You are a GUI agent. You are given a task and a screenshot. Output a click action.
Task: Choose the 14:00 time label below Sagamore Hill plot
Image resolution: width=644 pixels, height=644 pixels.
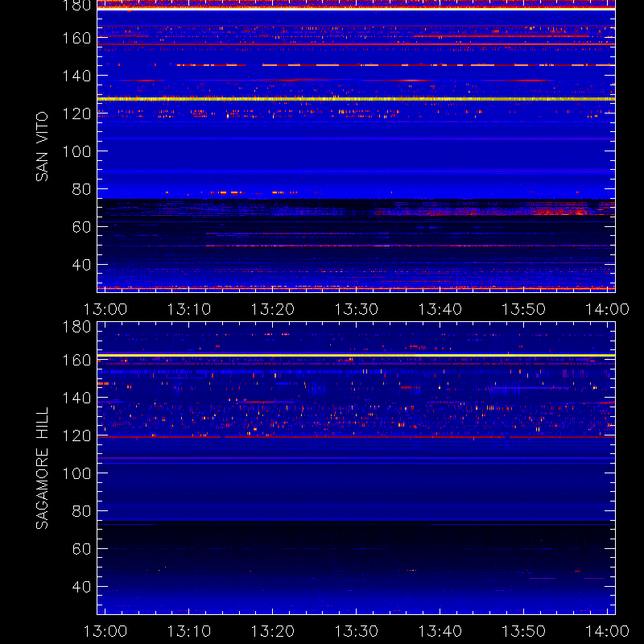click(608, 631)
